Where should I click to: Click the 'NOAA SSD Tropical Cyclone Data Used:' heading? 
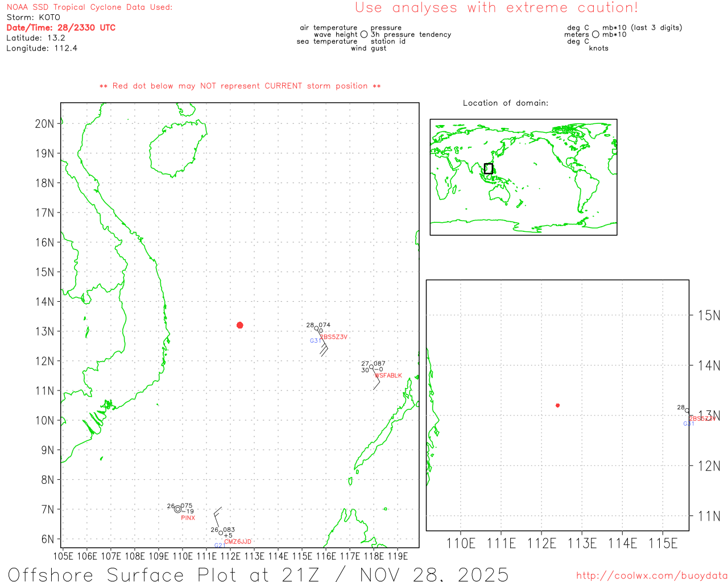(89, 7)
